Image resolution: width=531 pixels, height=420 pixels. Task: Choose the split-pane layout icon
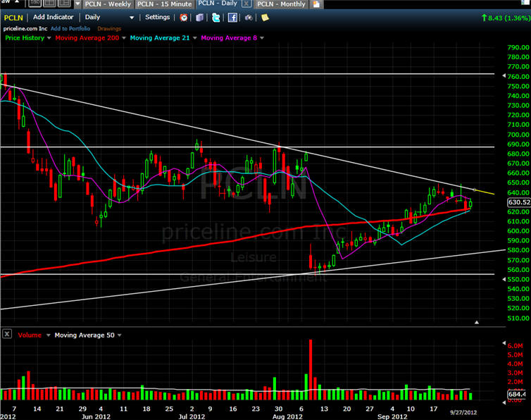tap(64, 4)
